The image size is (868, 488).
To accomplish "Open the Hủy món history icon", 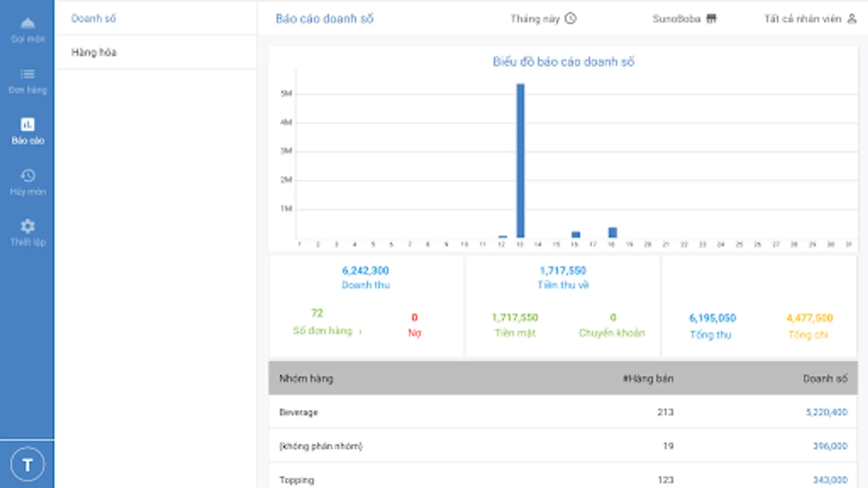I will click(x=28, y=175).
